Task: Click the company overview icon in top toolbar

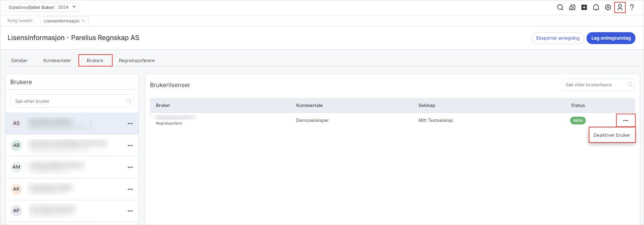Action: (572, 7)
